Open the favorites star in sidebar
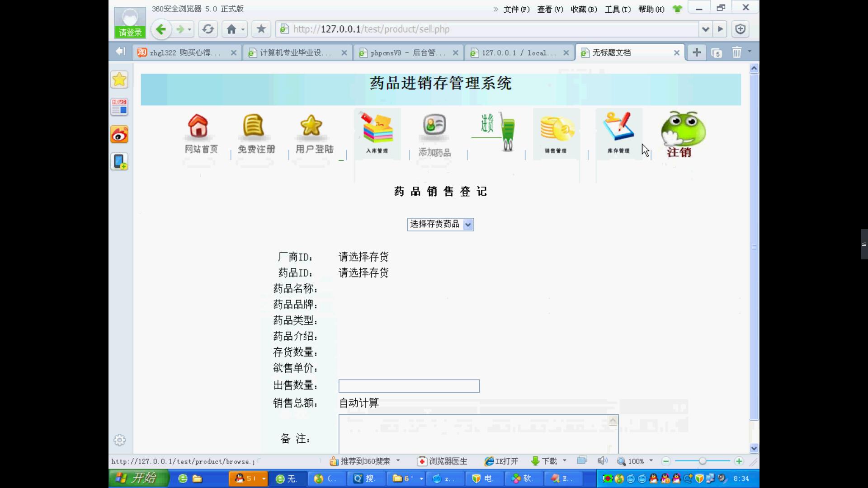Screen dimensions: 868x488 [119, 80]
